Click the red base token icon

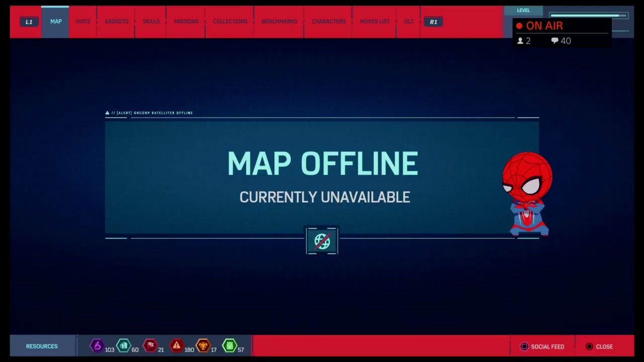150,346
